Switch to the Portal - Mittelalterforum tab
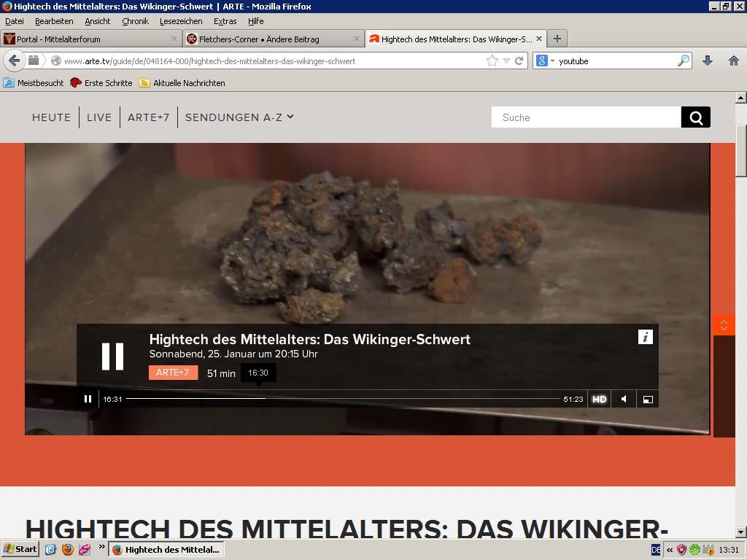 point(90,39)
